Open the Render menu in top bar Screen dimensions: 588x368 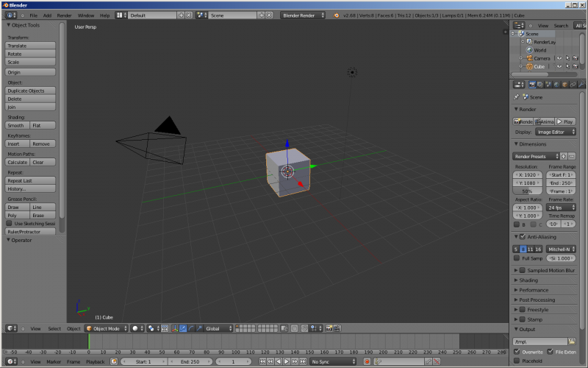[64, 15]
